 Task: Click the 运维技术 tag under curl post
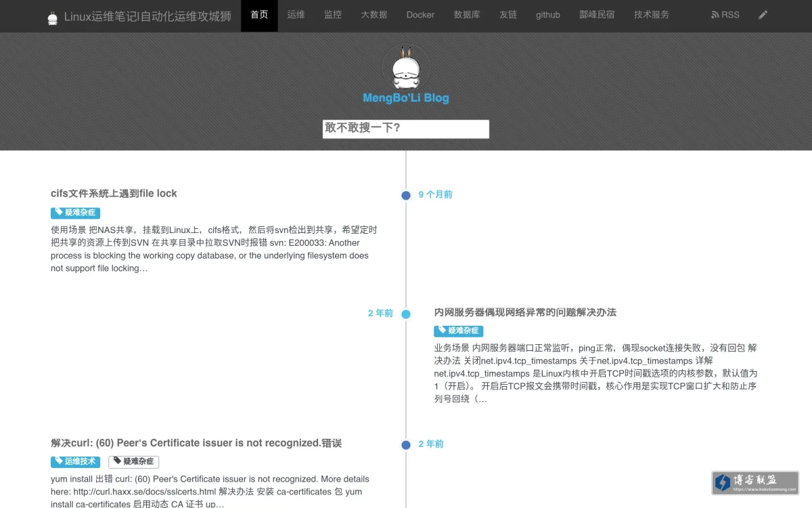[75, 462]
